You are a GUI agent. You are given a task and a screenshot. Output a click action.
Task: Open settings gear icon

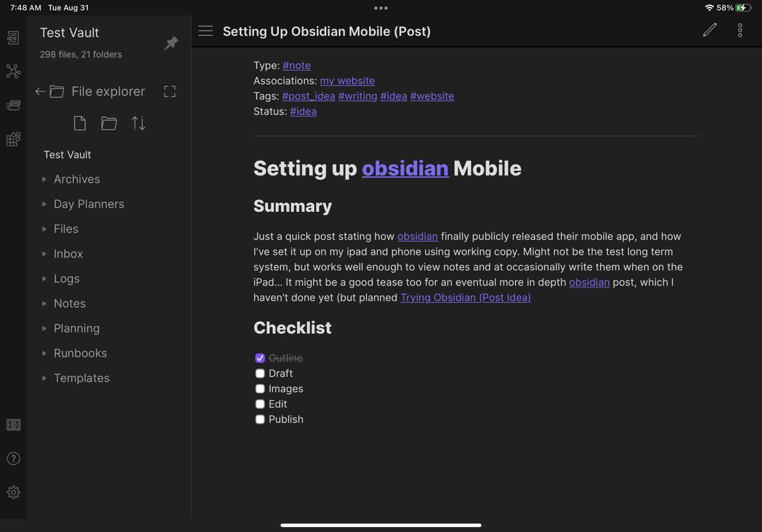[x=13, y=492]
